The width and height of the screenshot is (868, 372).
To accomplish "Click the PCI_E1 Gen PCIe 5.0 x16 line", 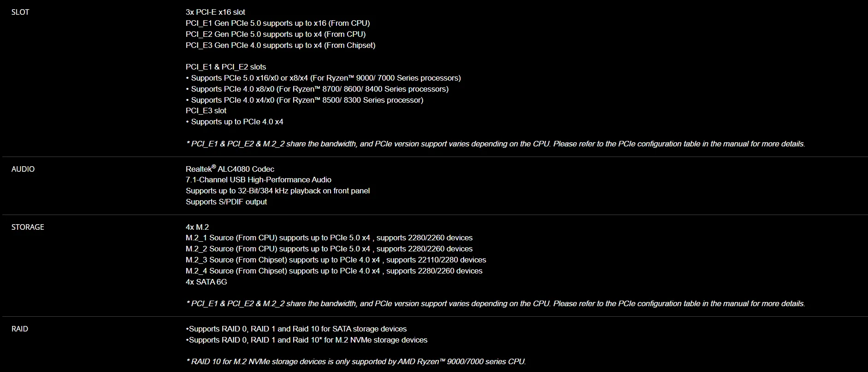I will pos(278,23).
